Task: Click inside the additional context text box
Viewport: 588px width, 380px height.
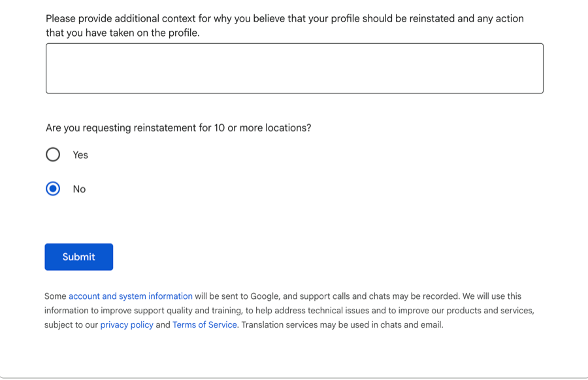Action: pyautogui.click(x=294, y=69)
